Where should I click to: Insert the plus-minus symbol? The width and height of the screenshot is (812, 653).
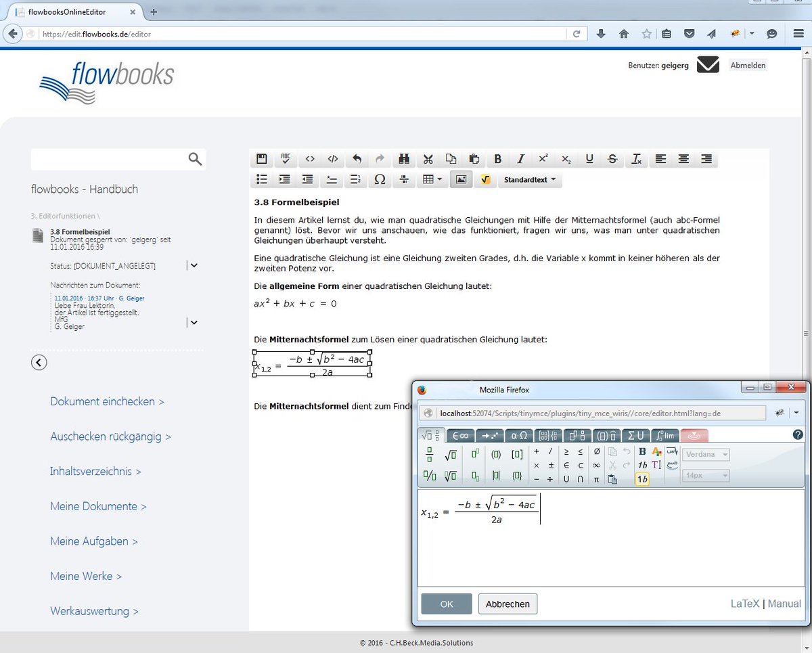(x=551, y=466)
